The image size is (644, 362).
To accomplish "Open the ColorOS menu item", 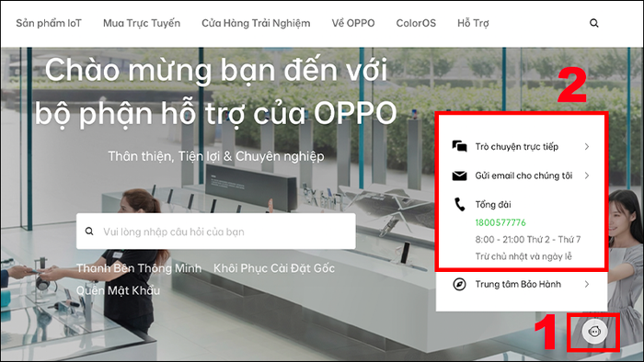I will coord(416,23).
